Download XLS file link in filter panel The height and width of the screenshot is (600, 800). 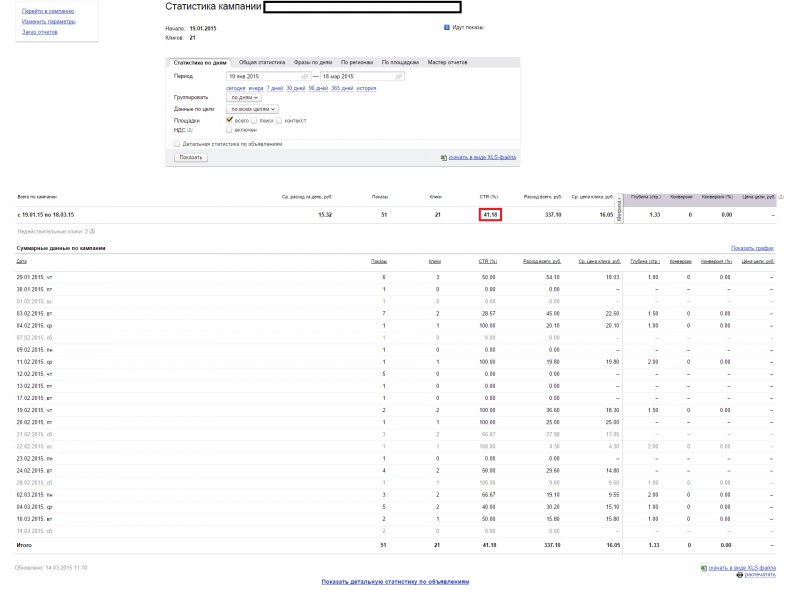point(482,158)
